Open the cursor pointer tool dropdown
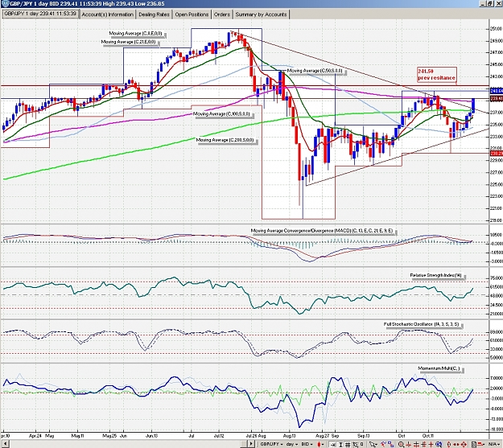The width and height of the screenshot is (503, 448). coord(373,444)
